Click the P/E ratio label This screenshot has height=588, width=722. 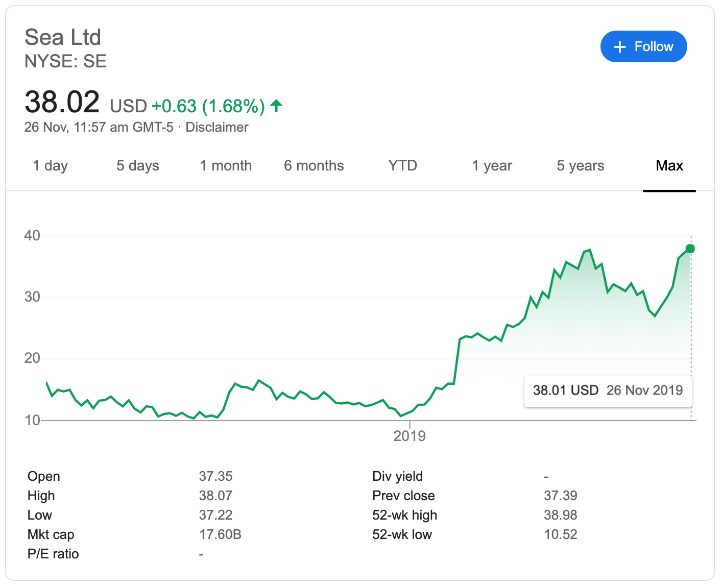53,554
